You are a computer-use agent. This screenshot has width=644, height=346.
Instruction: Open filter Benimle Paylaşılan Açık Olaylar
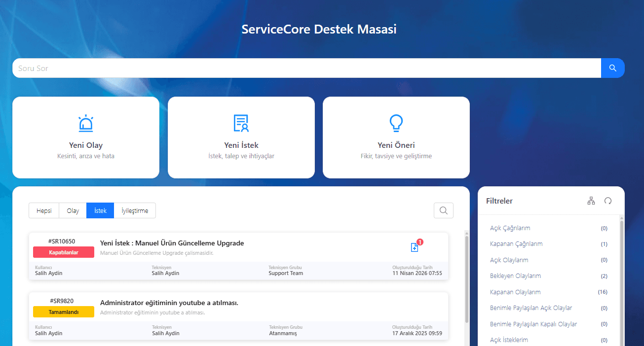[x=531, y=308]
